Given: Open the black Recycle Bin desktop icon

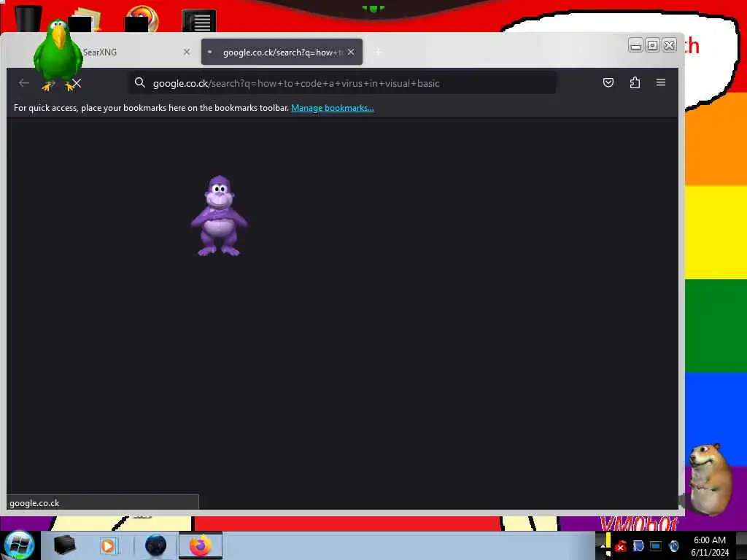Looking at the screenshot, I should click(x=27, y=18).
